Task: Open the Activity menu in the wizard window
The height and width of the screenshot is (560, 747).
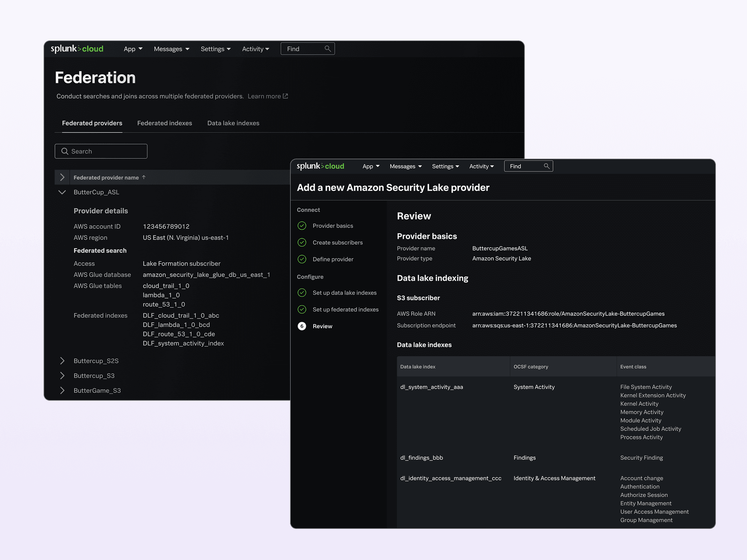Action: [x=482, y=166]
